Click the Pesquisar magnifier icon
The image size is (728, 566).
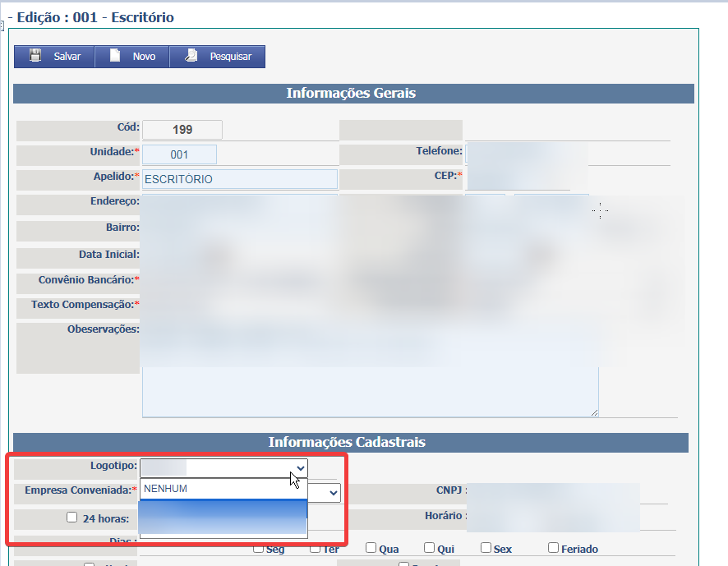coord(191,56)
